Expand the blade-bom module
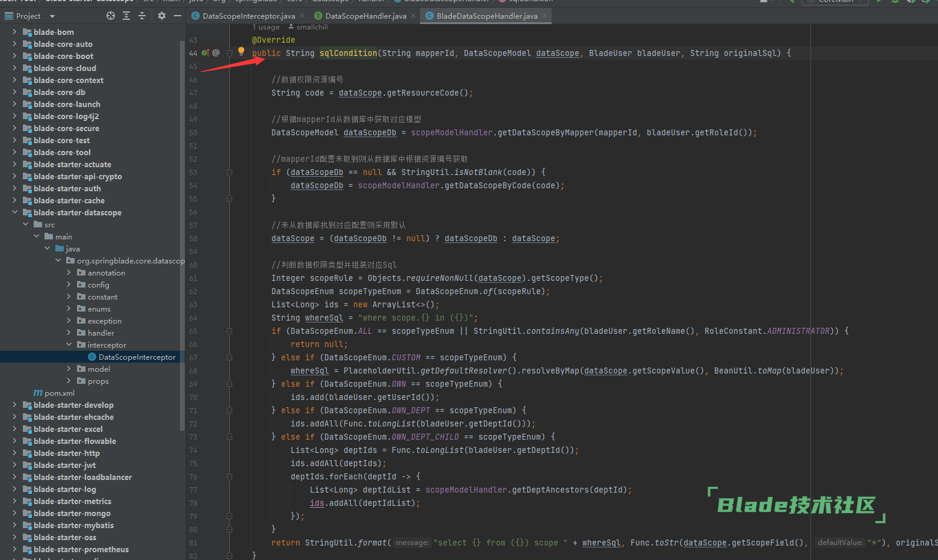This screenshot has width=938, height=560. pos(14,32)
